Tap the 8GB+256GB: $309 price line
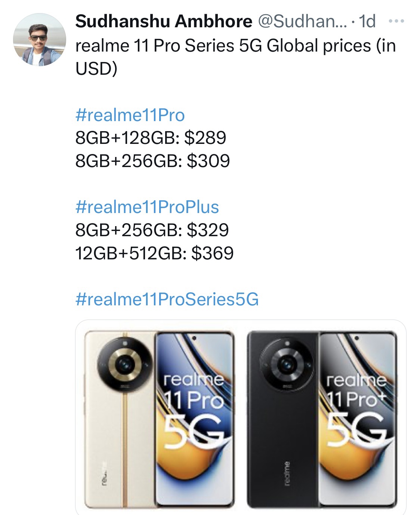The height and width of the screenshot is (515, 420). tap(153, 161)
